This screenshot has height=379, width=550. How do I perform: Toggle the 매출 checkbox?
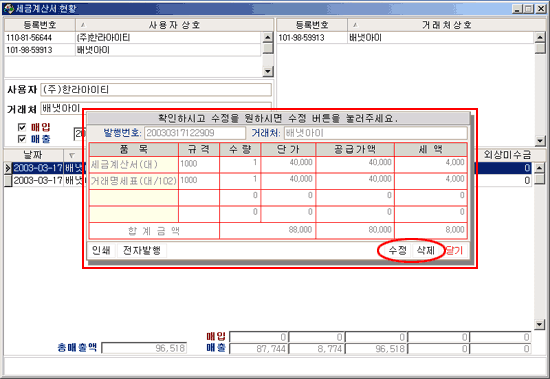coord(22,139)
